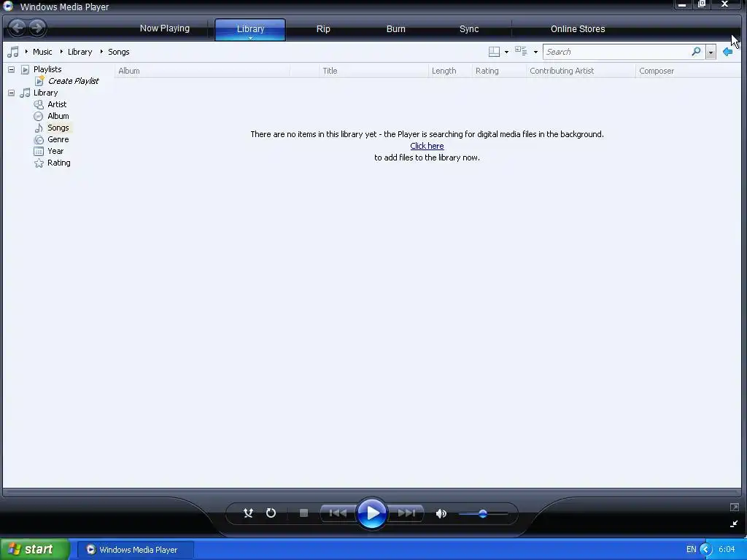This screenshot has height=560, width=747.
Task: Sort by the Contributing Artist column
Action: pyautogui.click(x=581, y=71)
